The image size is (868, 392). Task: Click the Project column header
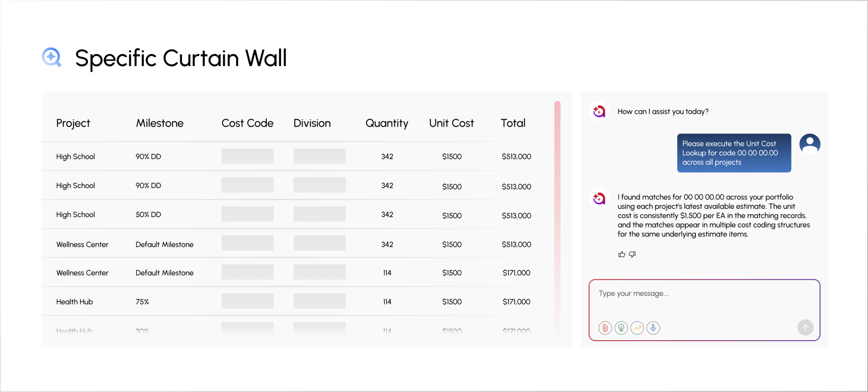pyautogui.click(x=73, y=123)
